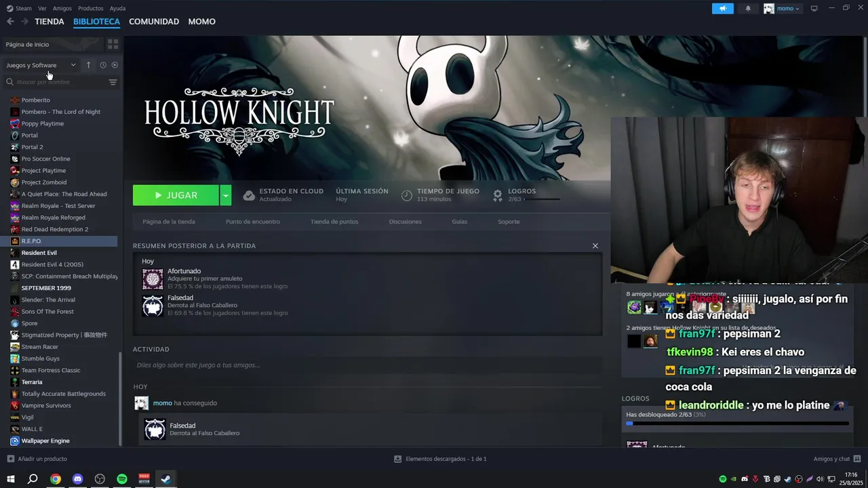Click the Estado en Cloud icon

point(249,195)
